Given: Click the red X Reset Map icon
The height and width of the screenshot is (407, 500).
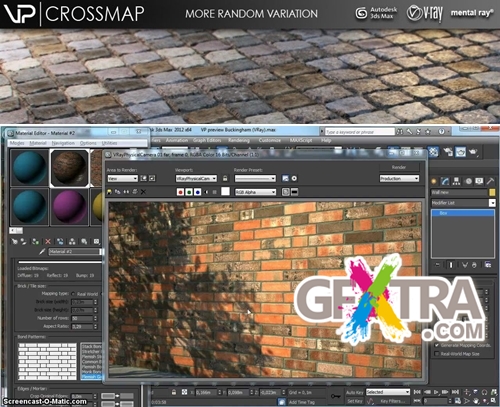Looking at the screenshot, I should 48,241.
